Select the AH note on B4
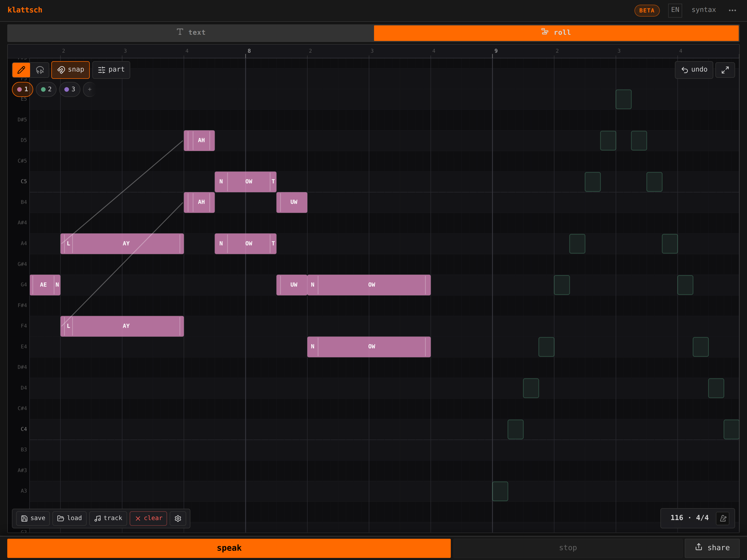Screen dimensions: 747x560 (x=199, y=202)
